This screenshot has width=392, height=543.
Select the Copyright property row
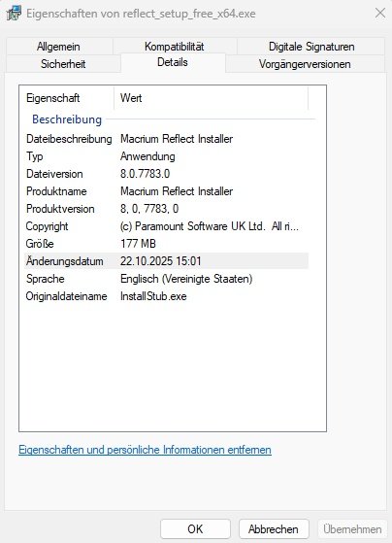coord(167,226)
